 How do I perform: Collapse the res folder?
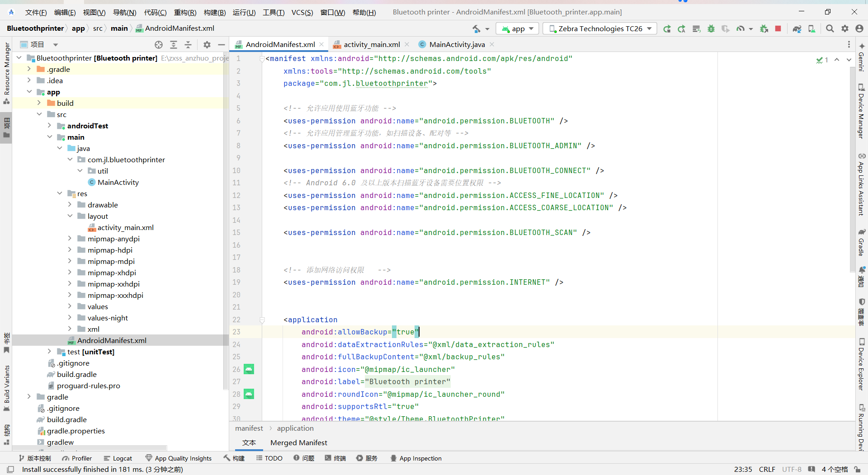click(60, 193)
